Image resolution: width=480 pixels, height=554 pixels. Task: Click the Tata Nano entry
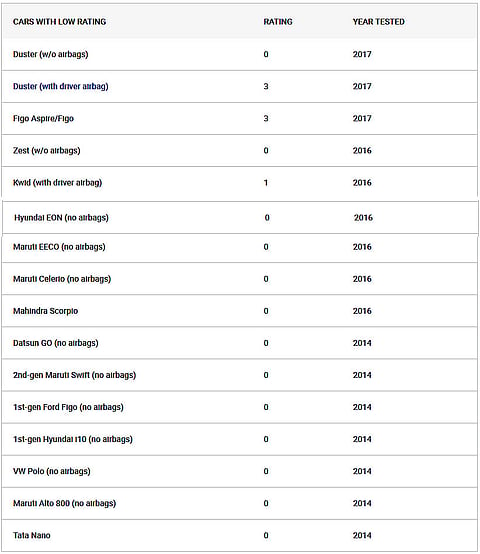32,536
